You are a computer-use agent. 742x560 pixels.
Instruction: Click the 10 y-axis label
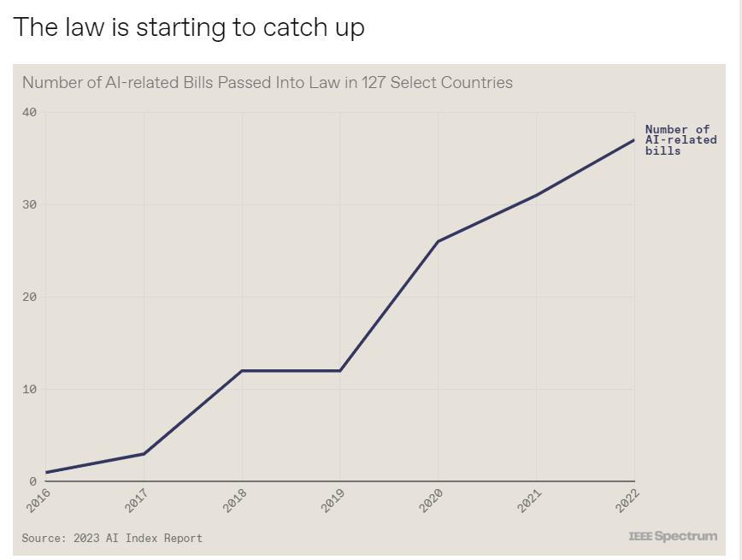tap(29, 389)
